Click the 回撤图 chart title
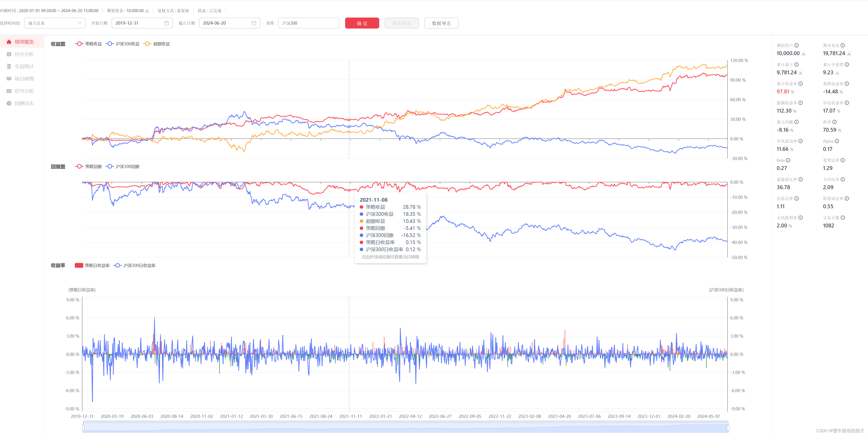The width and height of the screenshot is (868, 435). point(58,167)
